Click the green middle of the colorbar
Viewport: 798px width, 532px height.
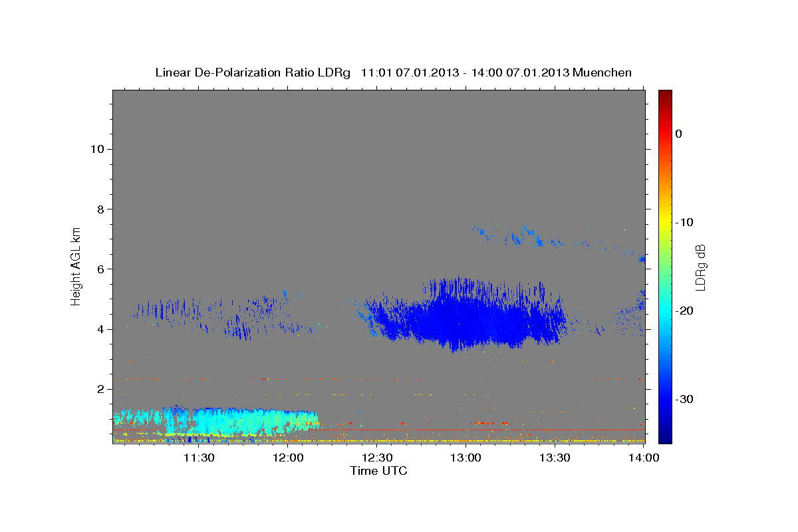tap(665, 266)
